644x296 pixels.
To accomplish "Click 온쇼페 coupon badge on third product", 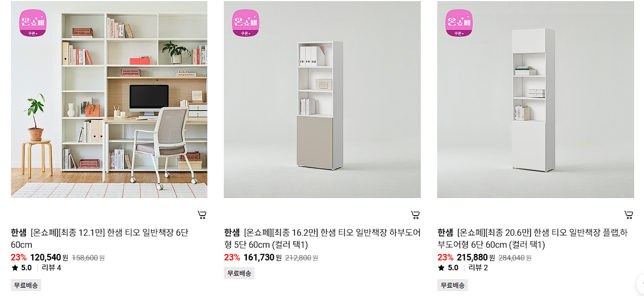I will tap(459, 23).
